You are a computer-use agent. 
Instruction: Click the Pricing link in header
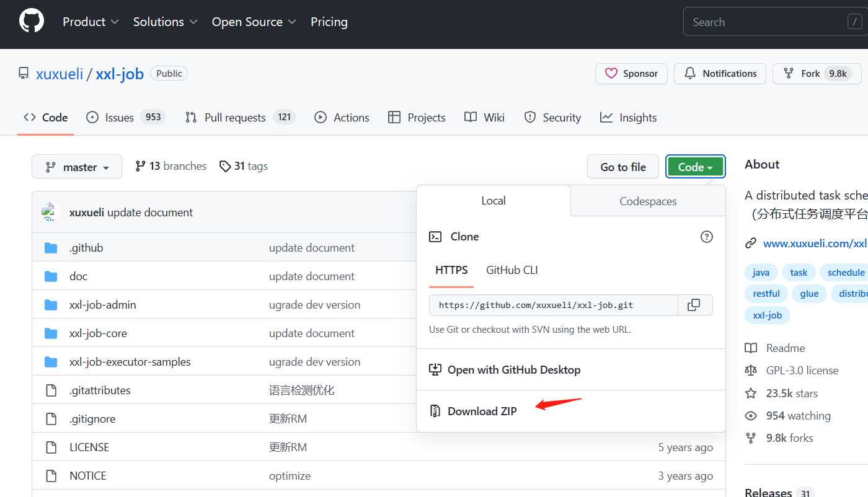pyautogui.click(x=329, y=22)
